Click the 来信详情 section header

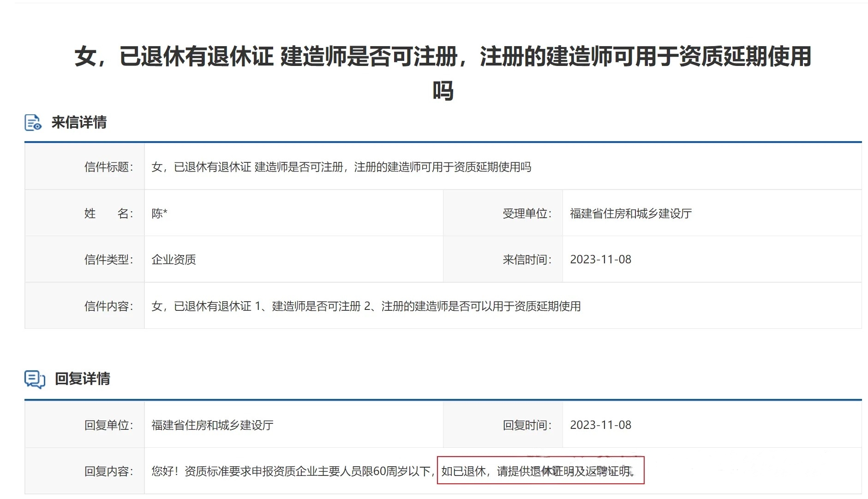(79, 123)
